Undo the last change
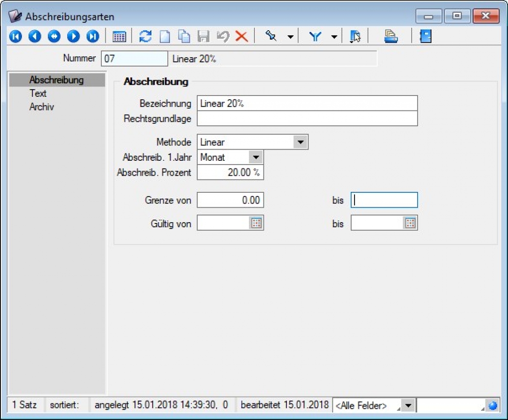This screenshot has width=508, height=420. tap(223, 36)
